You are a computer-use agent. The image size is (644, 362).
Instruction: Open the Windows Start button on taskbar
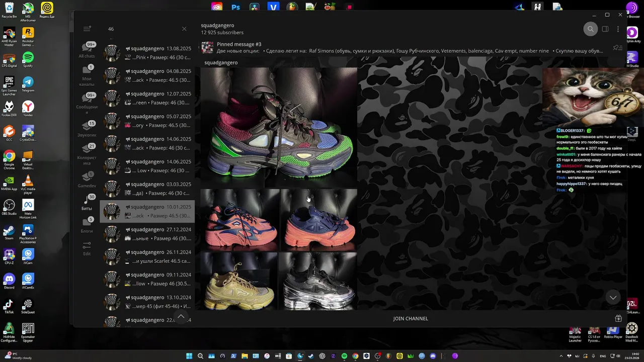click(189, 356)
